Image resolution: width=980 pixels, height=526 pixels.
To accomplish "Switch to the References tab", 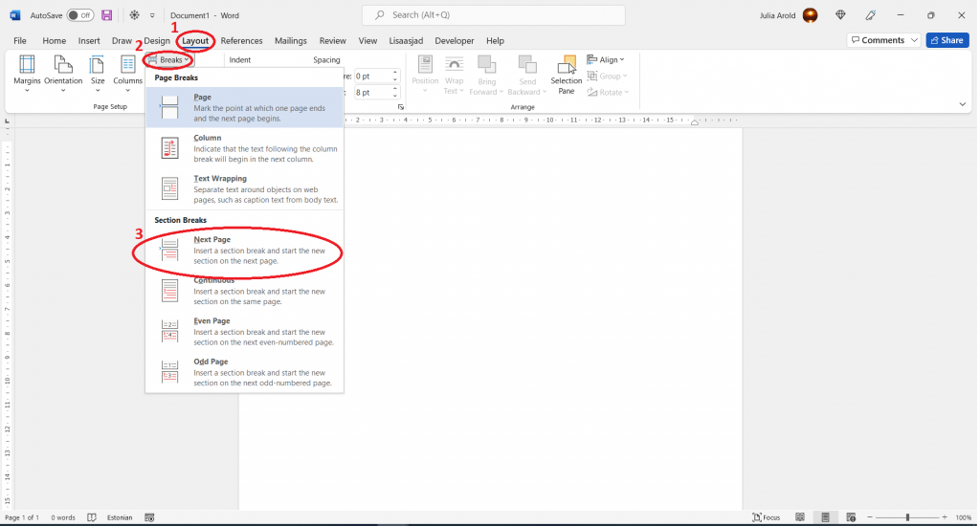I will click(x=241, y=41).
